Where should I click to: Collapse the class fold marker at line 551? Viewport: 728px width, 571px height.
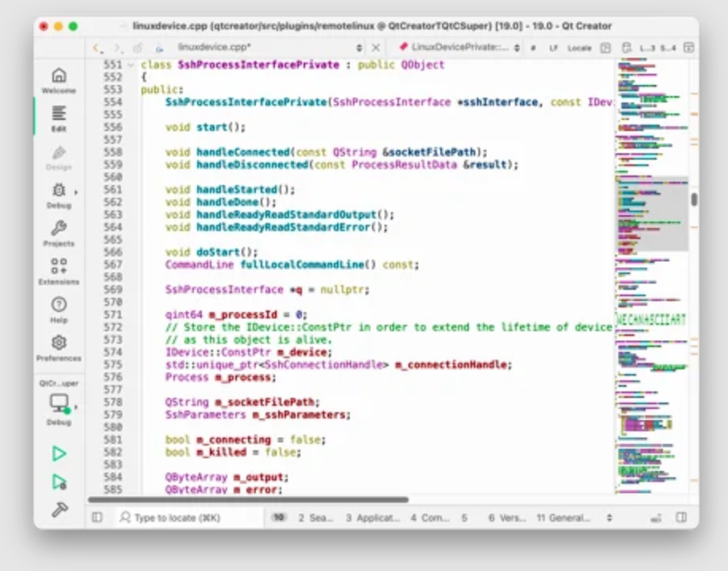(131, 64)
